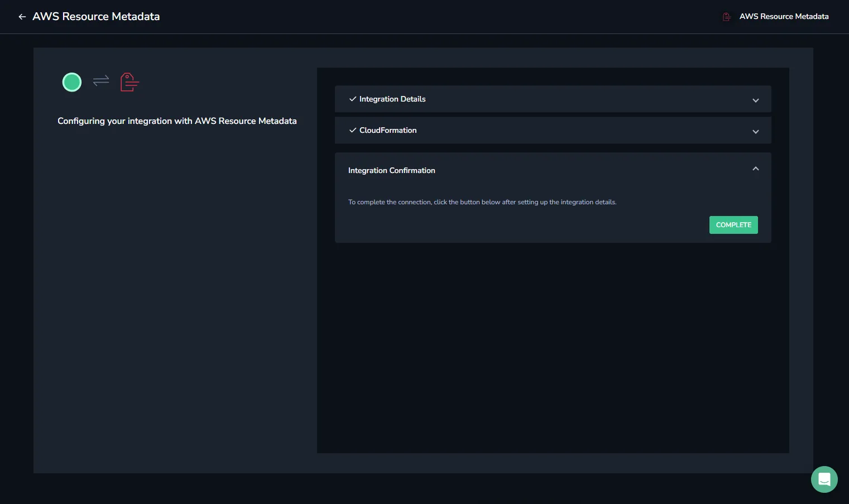Click the connection instructions text

(482, 202)
